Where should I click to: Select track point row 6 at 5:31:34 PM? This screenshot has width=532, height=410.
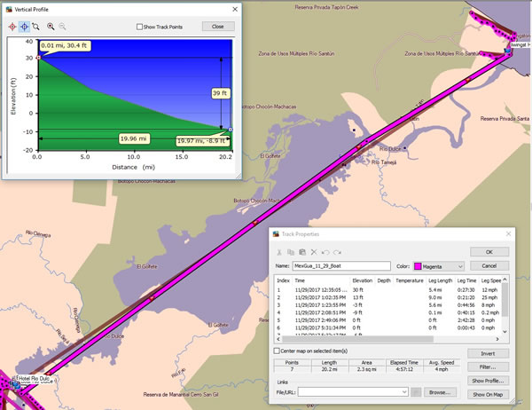pos(388,327)
